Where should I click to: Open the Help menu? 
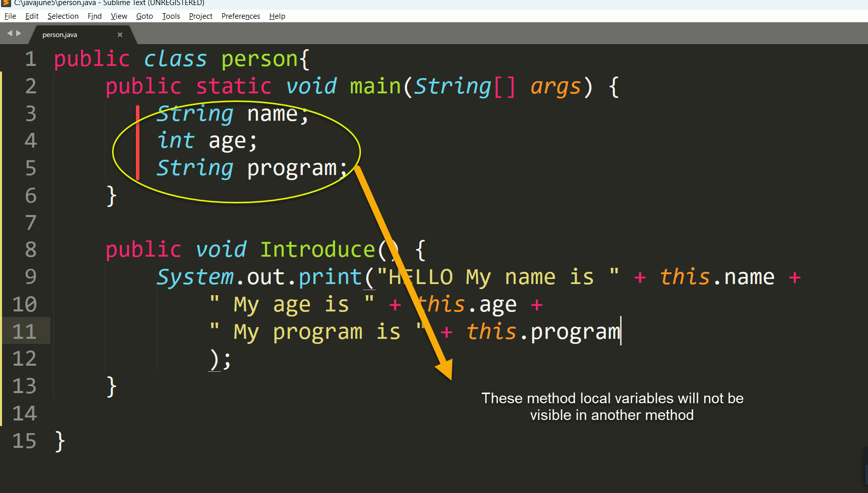tap(277, 16)
